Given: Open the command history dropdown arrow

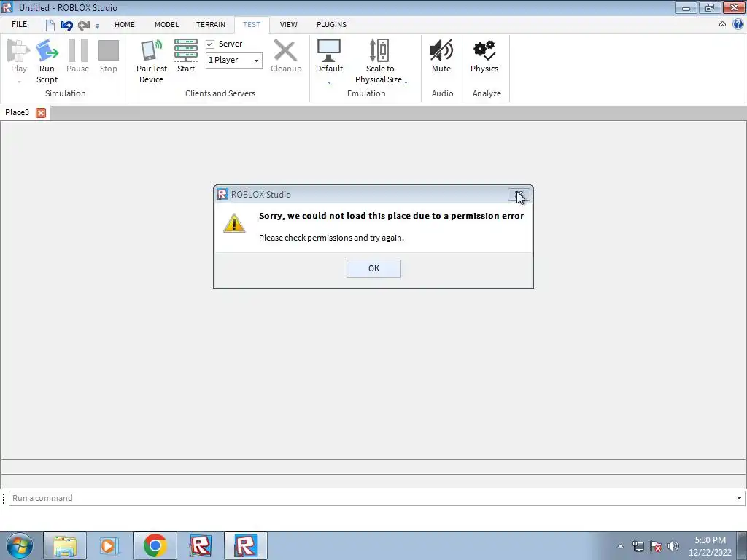Looking at the screenshot, I should 740,498.
